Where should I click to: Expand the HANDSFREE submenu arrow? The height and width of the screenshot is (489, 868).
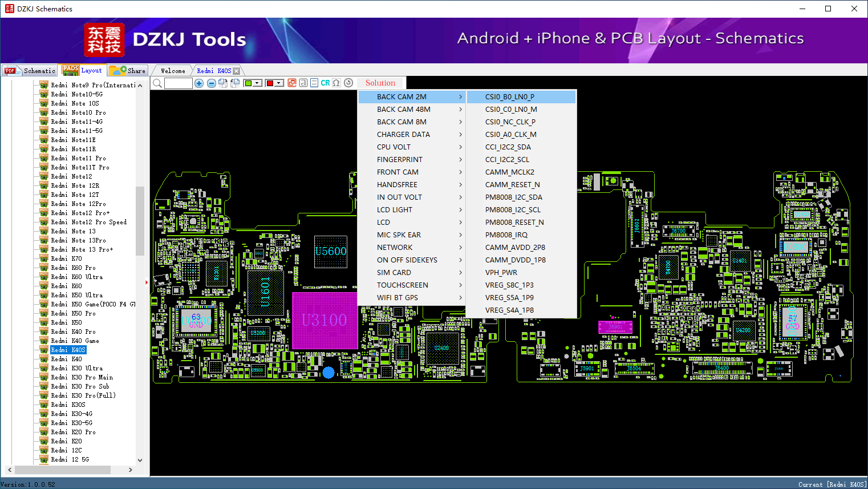(x=460, y=185)
